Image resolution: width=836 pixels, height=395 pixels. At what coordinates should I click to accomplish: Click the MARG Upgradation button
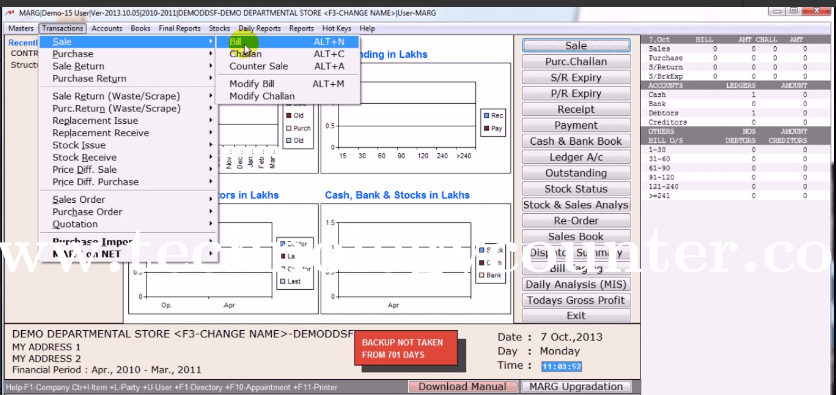click(576, 386)
